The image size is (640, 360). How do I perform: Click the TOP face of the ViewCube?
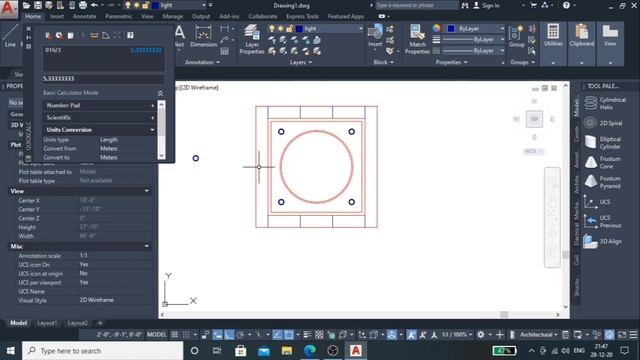534,119
